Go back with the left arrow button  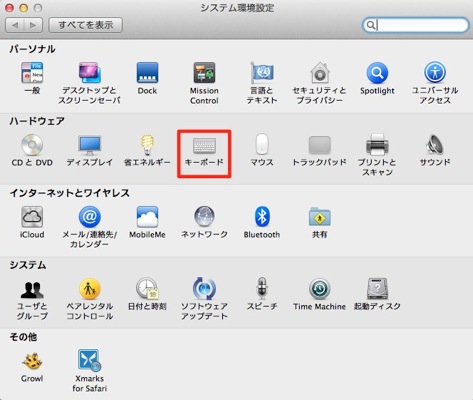click(x=15, y=25)
